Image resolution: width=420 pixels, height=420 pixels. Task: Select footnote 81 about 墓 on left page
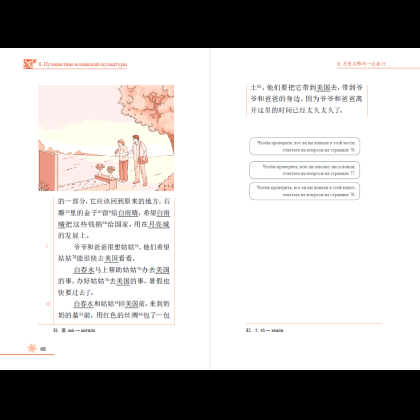pos(74,330)
